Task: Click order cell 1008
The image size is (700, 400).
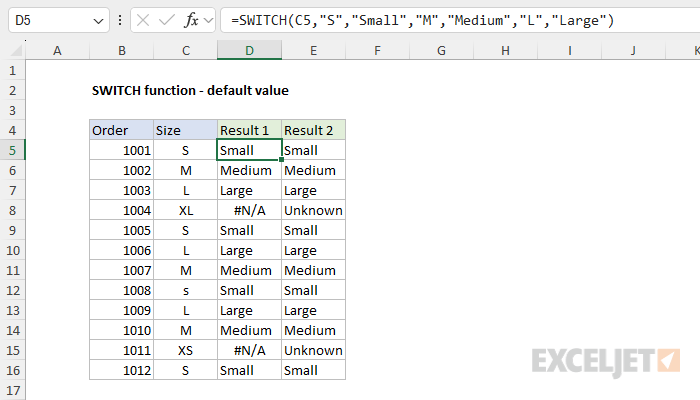Action: click(x=121, y=290)
